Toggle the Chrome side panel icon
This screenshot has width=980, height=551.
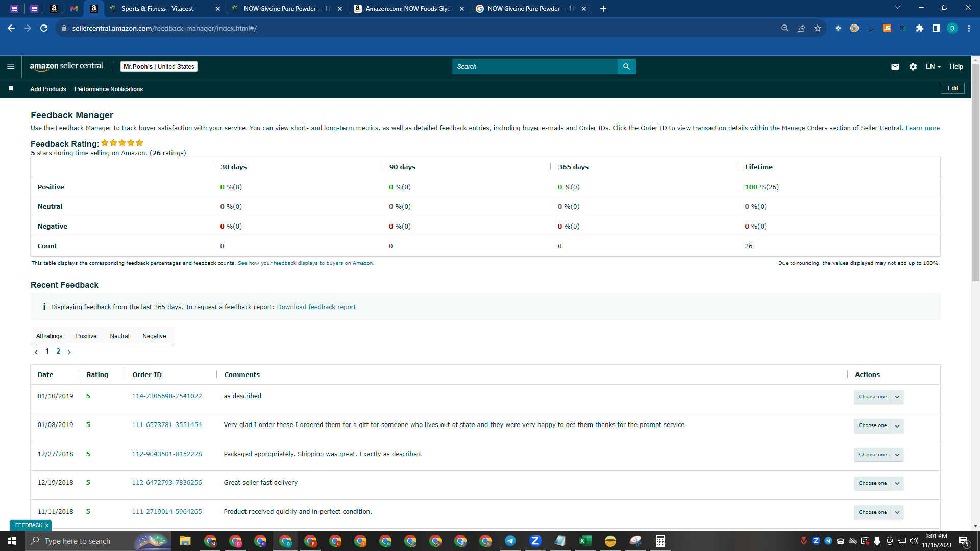[x=936, y=28]
